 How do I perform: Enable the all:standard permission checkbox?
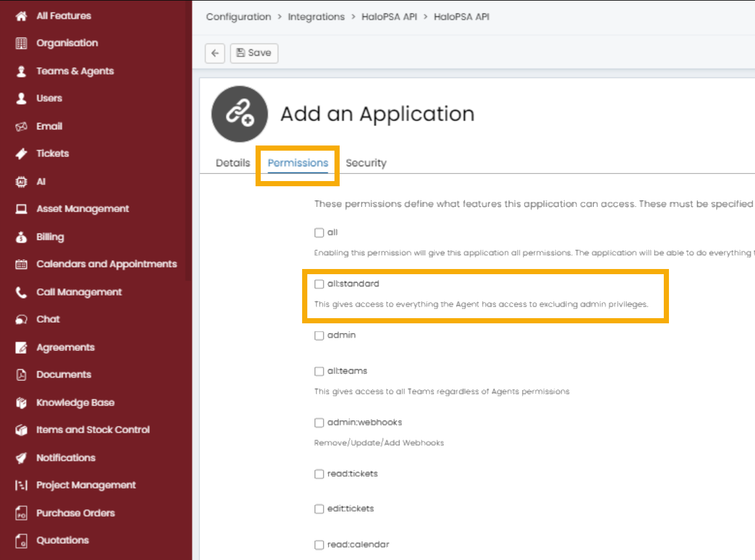click(x=319, y=284)
